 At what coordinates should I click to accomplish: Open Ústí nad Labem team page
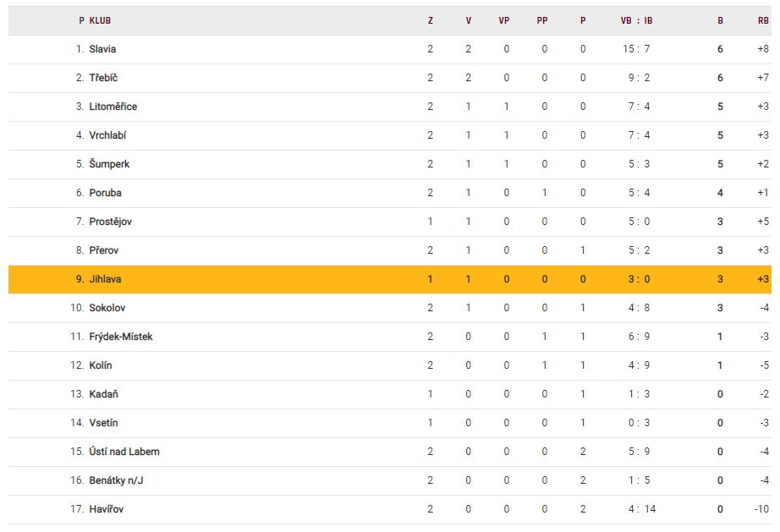point(124,452)
